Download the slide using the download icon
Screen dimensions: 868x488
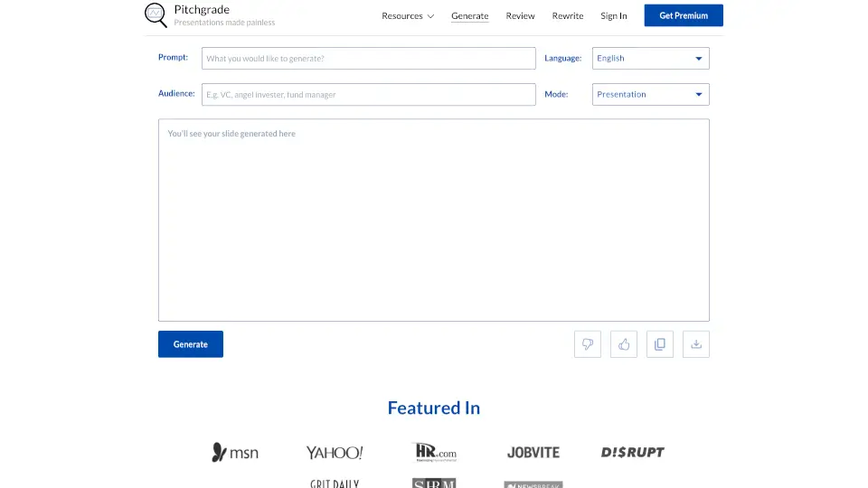[696, 344]
